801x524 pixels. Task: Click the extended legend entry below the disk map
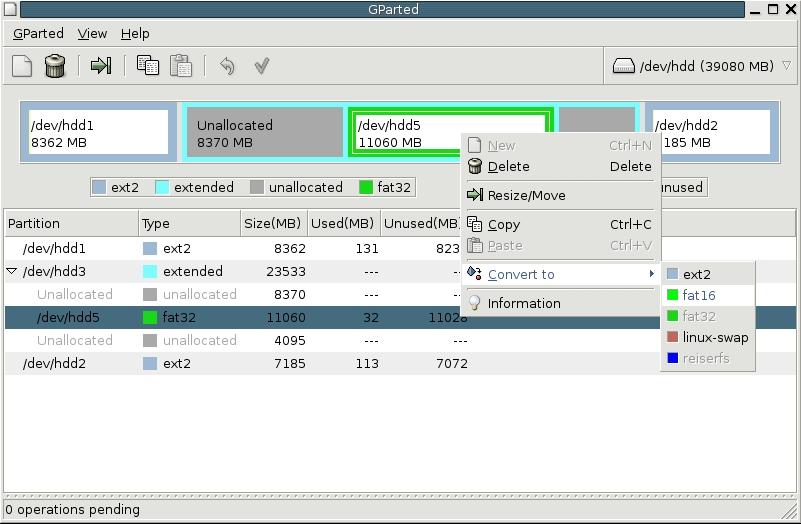point(194,187)
